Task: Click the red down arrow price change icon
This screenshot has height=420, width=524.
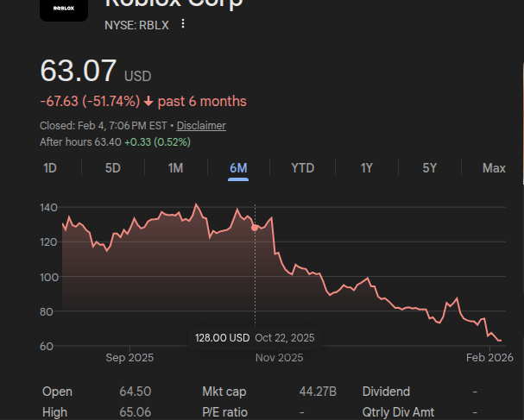Action: [148, 102]
